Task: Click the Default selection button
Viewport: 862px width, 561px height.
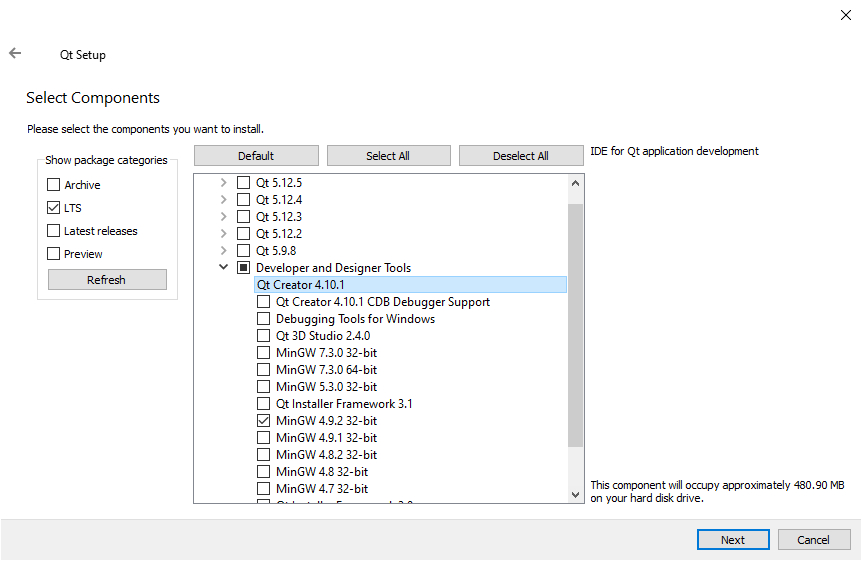Action: pyautogui.click(x=256, y=156)
